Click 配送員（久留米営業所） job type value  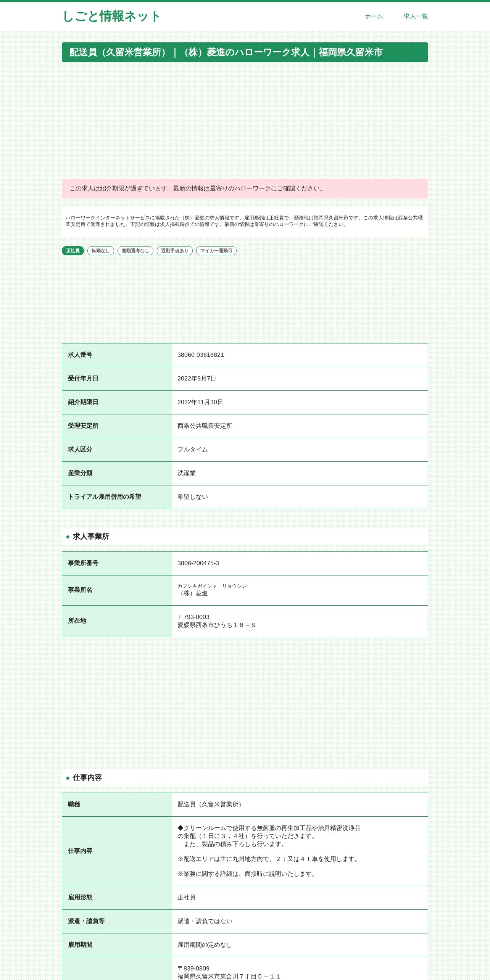211,804
